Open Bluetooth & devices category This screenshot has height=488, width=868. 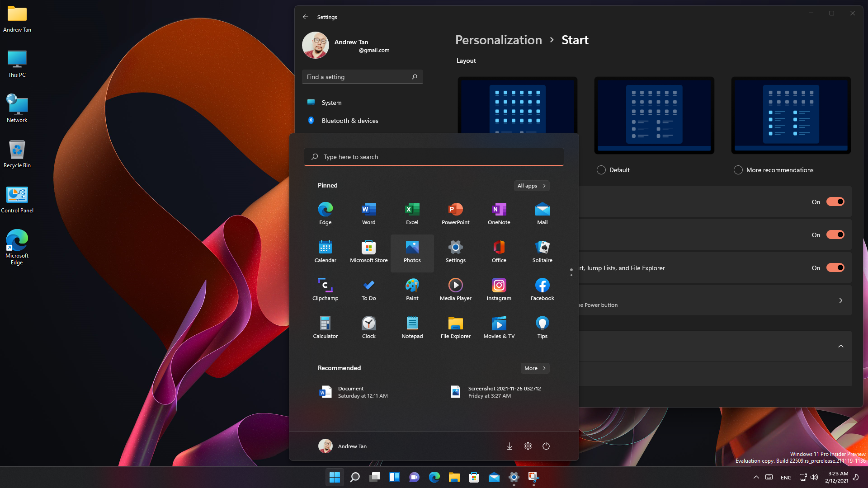(x=349, y=121)
